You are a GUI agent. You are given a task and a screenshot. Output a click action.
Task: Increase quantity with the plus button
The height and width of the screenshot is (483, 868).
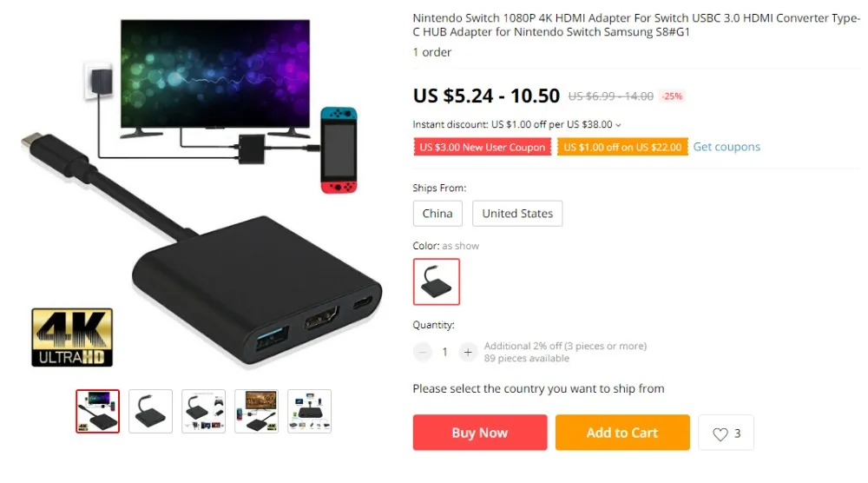(468, 352)
